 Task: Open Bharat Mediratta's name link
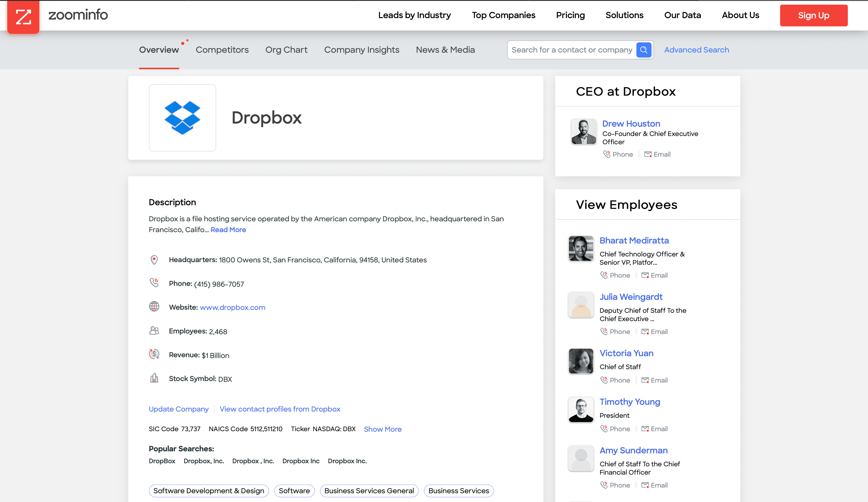[x=634, y=240]
